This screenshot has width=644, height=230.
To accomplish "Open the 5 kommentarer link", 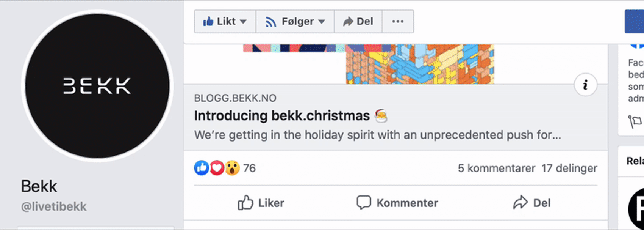I will point(496,168).
